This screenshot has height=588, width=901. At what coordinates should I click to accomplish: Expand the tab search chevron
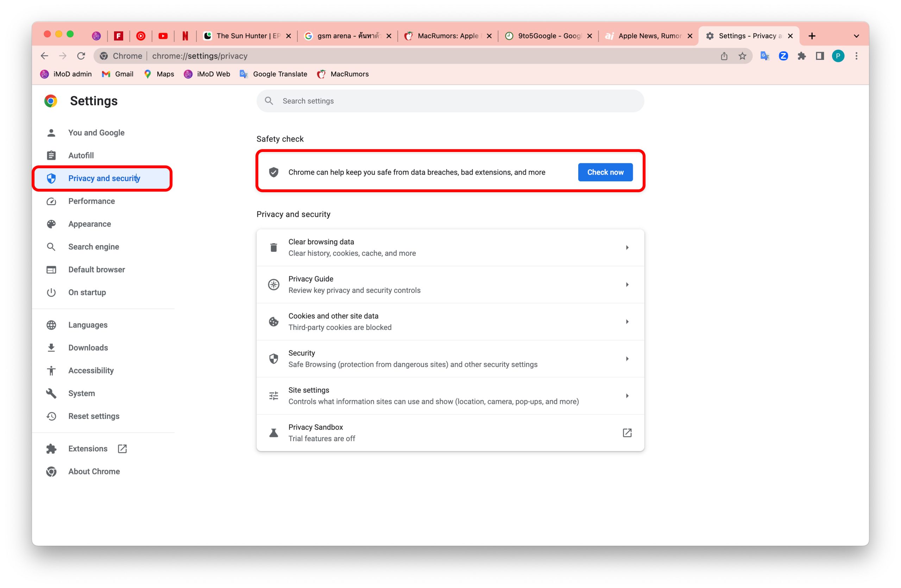click(x=856, y=36)
